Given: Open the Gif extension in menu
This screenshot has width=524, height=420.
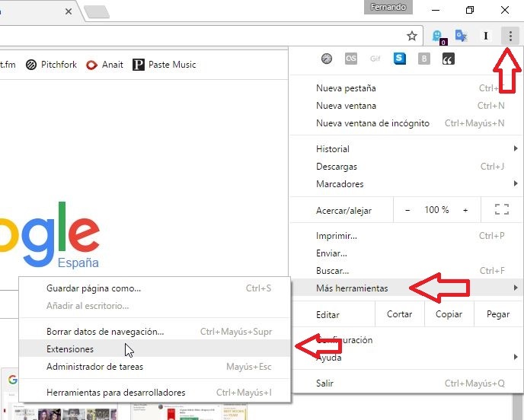Looking at the screenshot, I should pyautogui.click(x=375, y=59).
